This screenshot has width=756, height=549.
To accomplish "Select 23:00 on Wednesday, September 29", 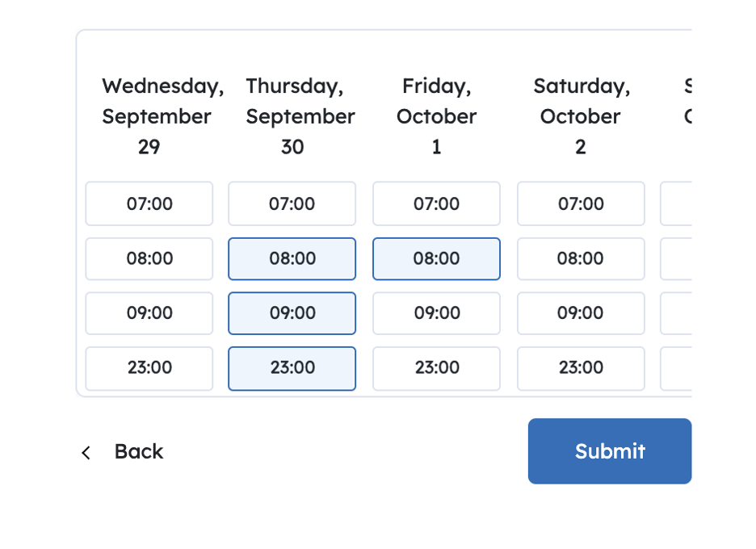I will click(149, 368).
